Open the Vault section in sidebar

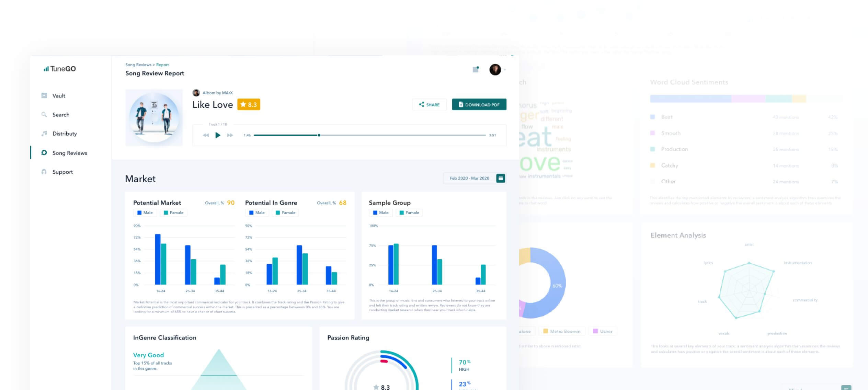(59, 95)
